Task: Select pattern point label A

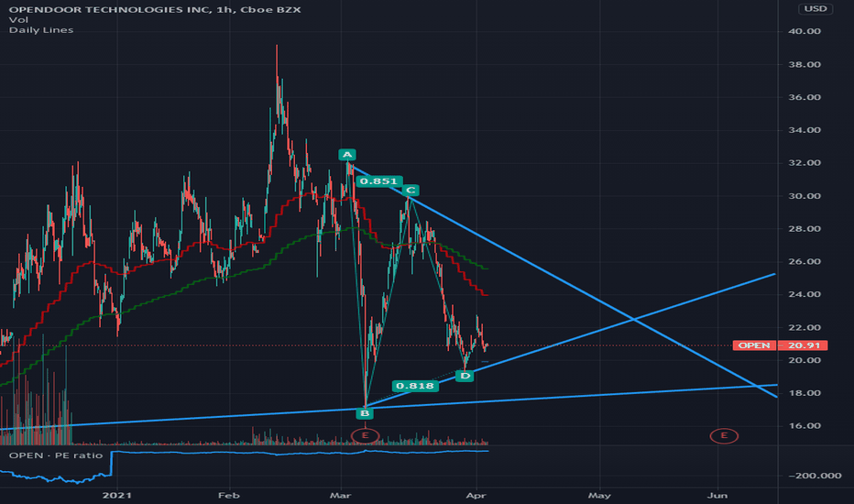Action: click(347, 155)
